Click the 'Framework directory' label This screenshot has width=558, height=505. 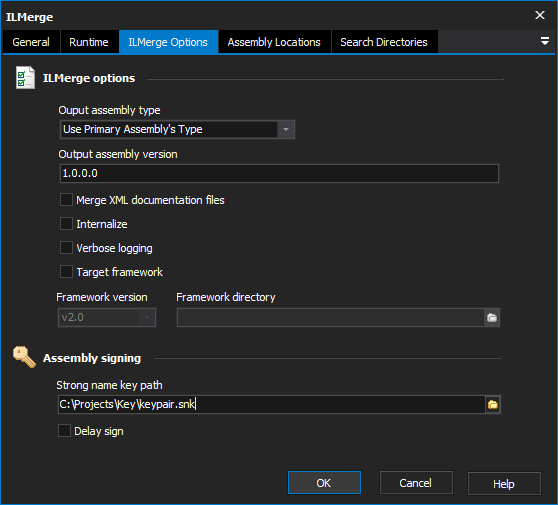226,297
